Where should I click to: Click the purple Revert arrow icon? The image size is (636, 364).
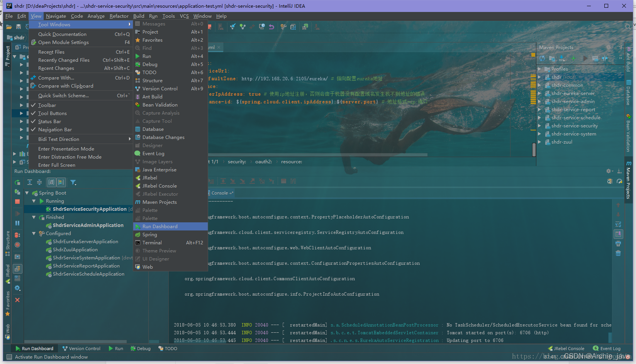[x=271, y=27]
